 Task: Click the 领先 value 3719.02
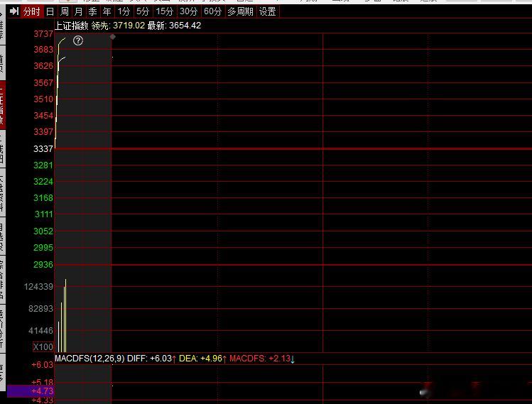click(x=129, y=26)
